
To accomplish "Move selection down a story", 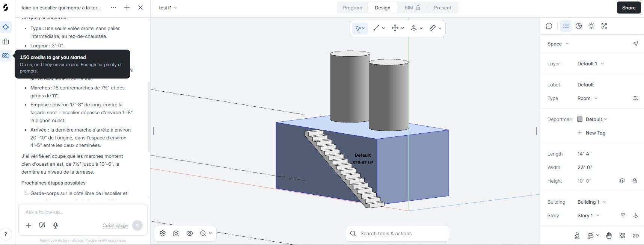I will click(x=636, y=215).
